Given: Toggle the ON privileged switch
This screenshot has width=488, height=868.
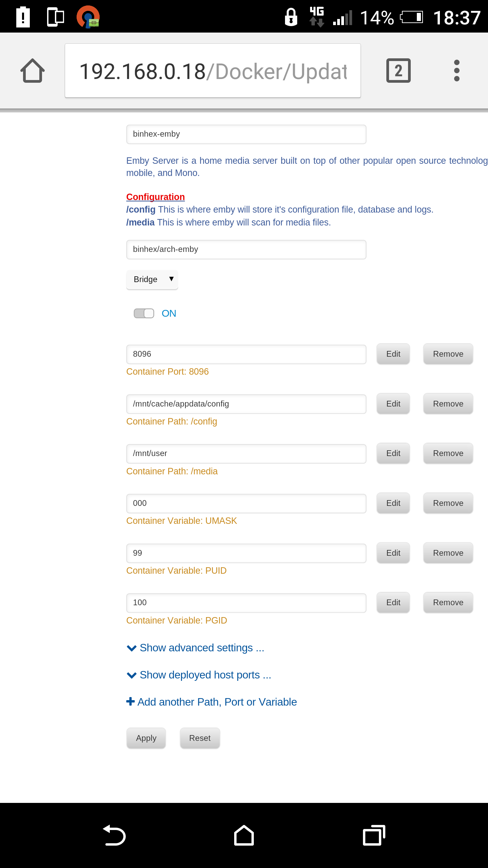Looking at the screenshot, I should (x=144, y=313).
